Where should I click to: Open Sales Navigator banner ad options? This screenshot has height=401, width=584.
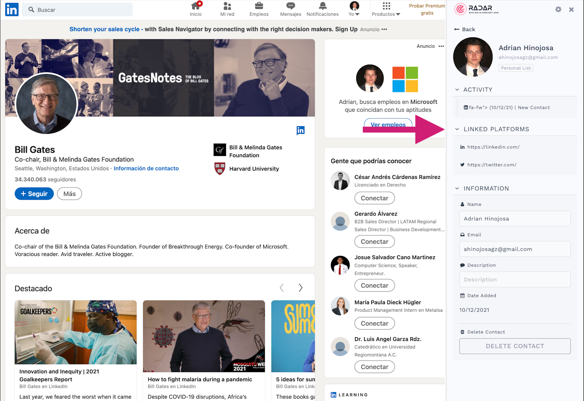point(384,29)
